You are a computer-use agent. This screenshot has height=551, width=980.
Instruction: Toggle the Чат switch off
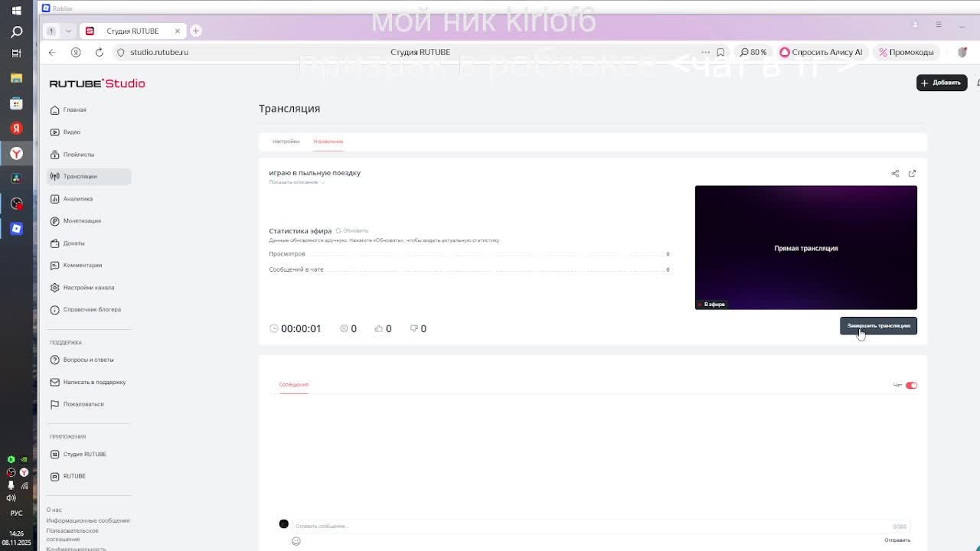tap(910, 385)
